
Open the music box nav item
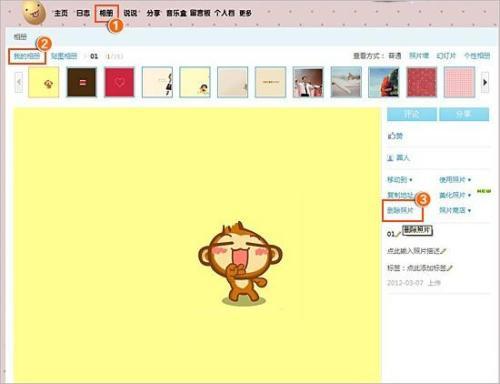coord(177,13)
